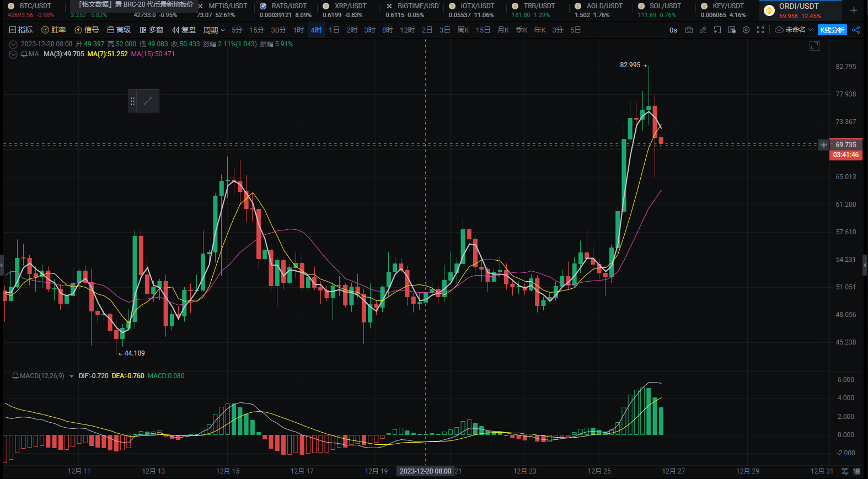Expand the chart pane with corner icon
Image resolution: width=868 pixels, height=479 pixels.
(x=815, y=46)
